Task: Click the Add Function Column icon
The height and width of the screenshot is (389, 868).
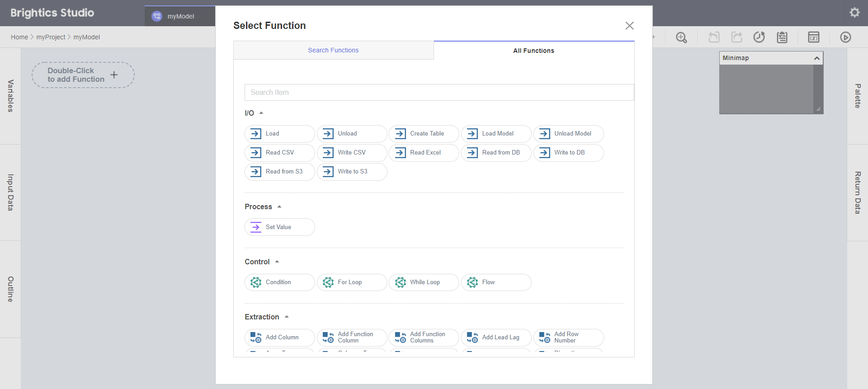Action: pos(328,337)
